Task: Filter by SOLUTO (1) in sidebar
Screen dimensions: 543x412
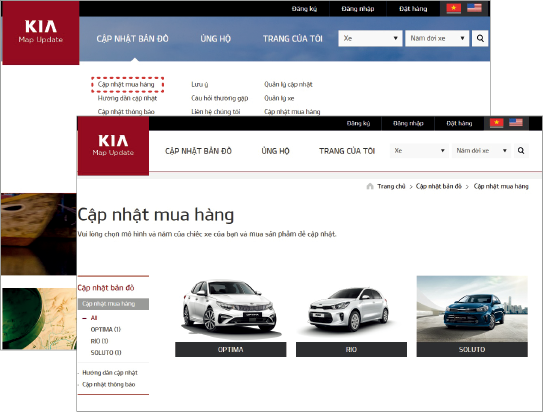Action: pyautogui.click(x=106, y=352)
